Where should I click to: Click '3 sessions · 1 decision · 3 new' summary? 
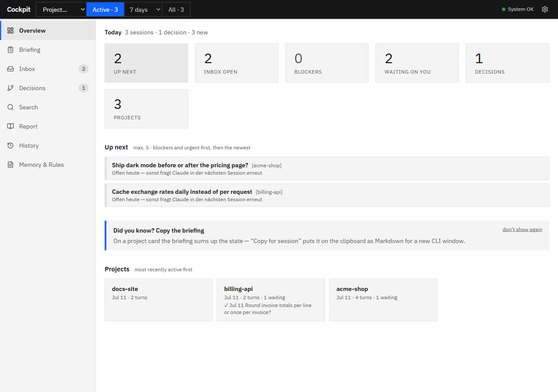coord(166,32)
